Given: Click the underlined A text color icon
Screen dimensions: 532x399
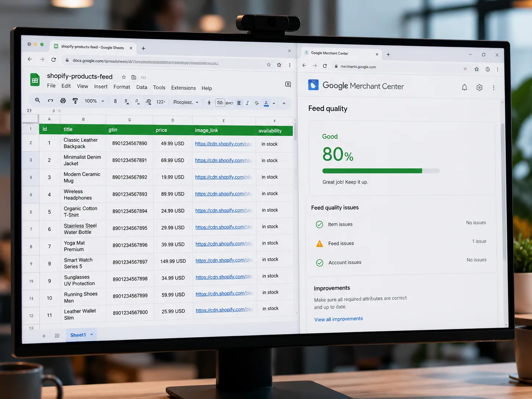Looking at the screenshot, I should click(x=266, y=103).
